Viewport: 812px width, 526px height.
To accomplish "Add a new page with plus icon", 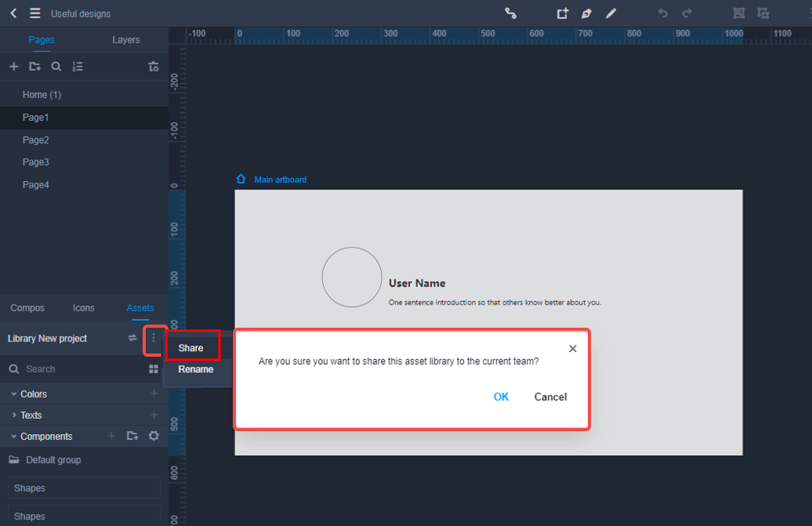I will pyautogui.click(x=14, y=66).
